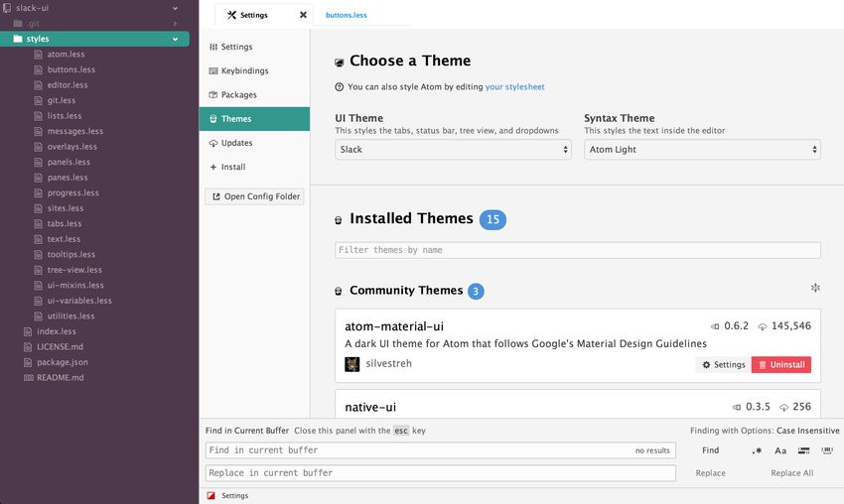844x504 pixels.
Task: Toggle case-sensitive match (Aa) option
Action: [780, 450]
